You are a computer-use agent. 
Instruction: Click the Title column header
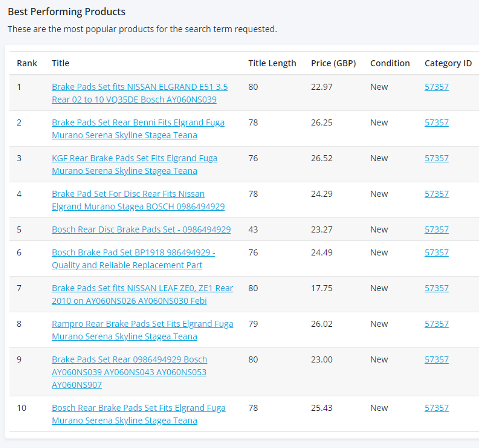point(60,63)
